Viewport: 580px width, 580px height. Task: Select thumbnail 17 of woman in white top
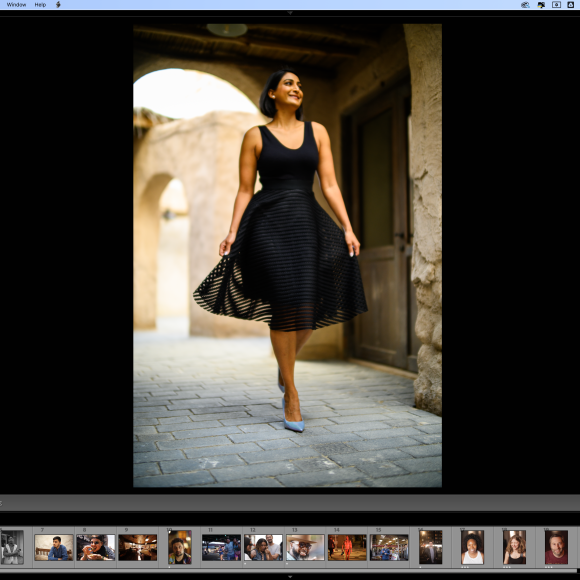click(x=472, y=547)
